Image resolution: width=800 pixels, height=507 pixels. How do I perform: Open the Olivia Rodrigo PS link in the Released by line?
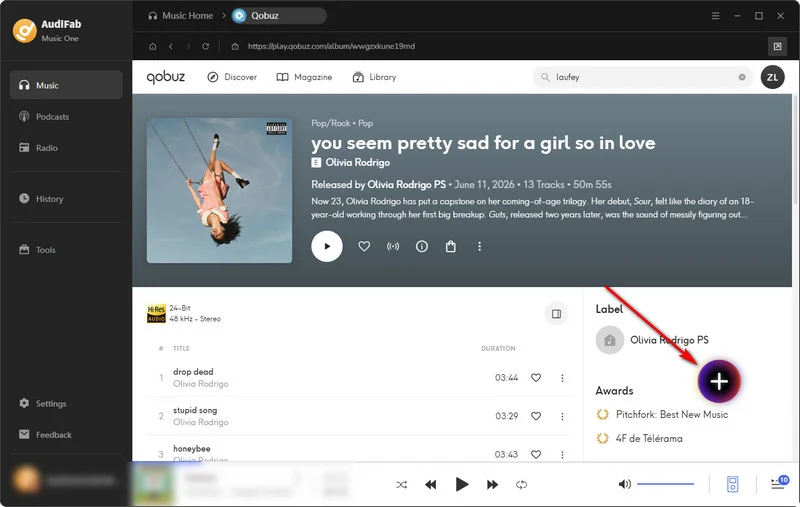click(x=406, y=185)
